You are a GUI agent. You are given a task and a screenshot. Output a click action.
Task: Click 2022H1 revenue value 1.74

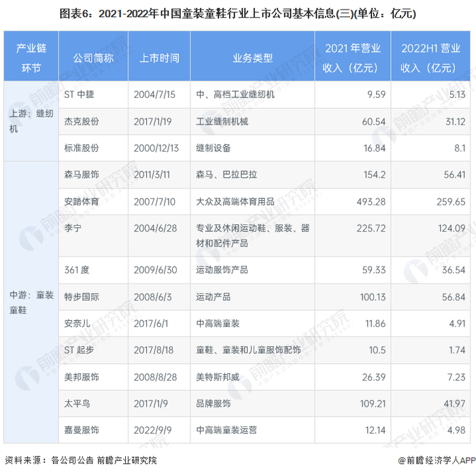[x=457, y=350]
